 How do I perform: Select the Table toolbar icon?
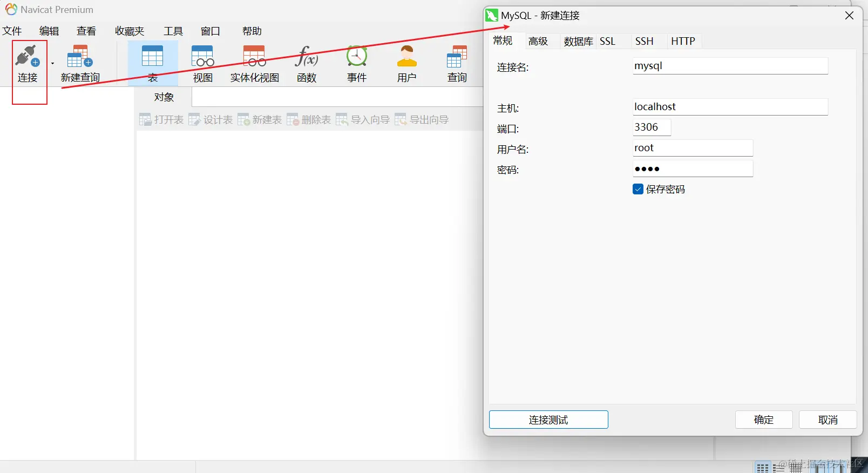[x=153, y=64]
